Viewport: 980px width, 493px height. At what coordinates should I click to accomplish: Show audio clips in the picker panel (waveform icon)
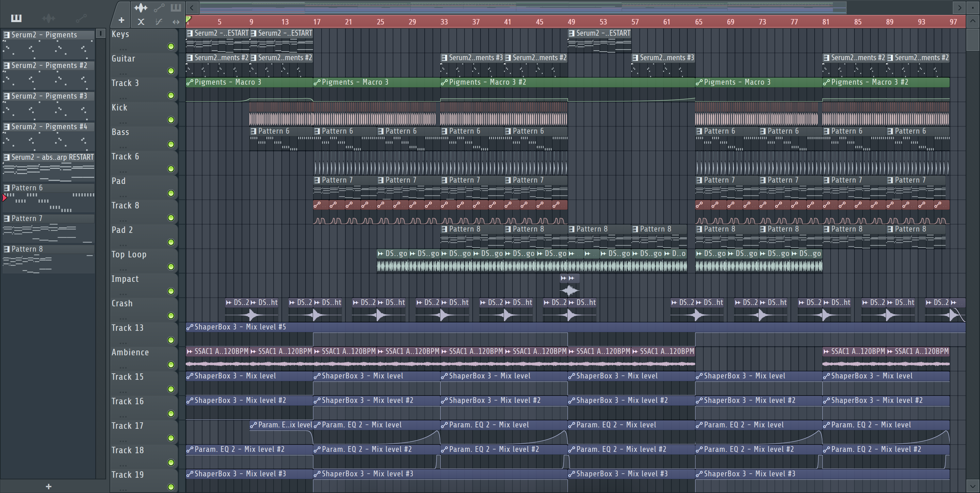point(49,18)
